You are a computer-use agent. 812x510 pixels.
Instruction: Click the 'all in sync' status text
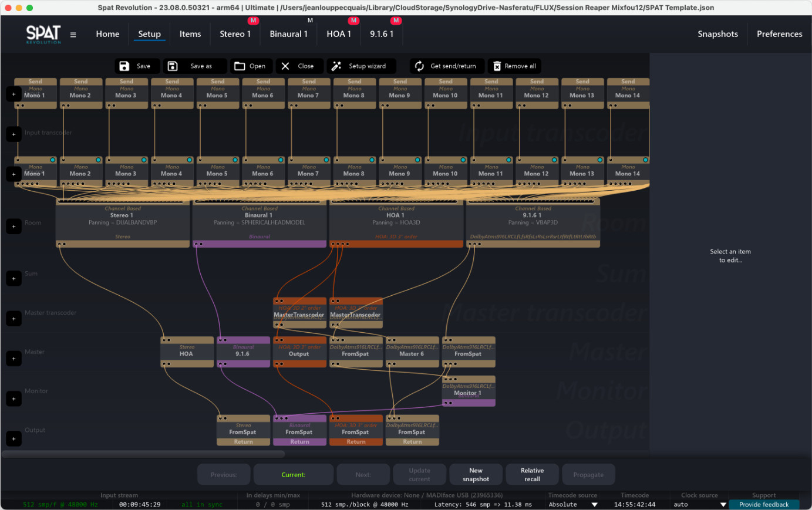pyautogui.click(x=202, y=504)
